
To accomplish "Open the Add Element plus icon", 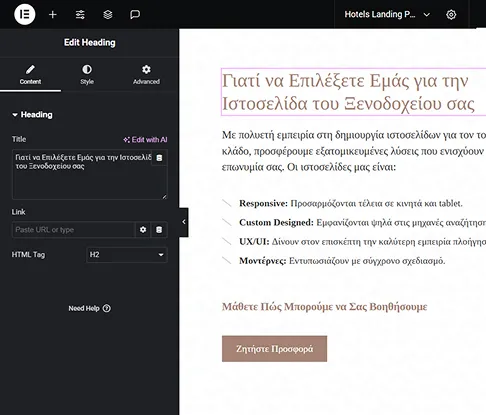I will 53,14.
